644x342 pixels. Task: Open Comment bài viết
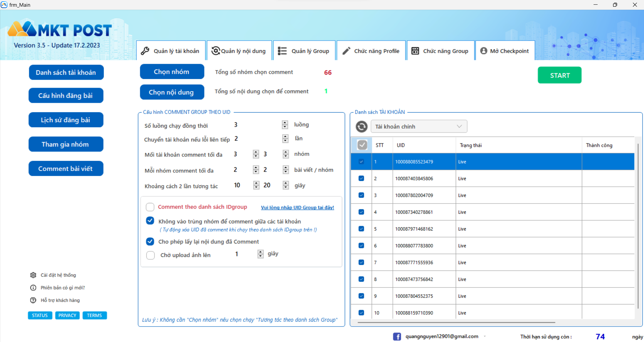(66, 169)
